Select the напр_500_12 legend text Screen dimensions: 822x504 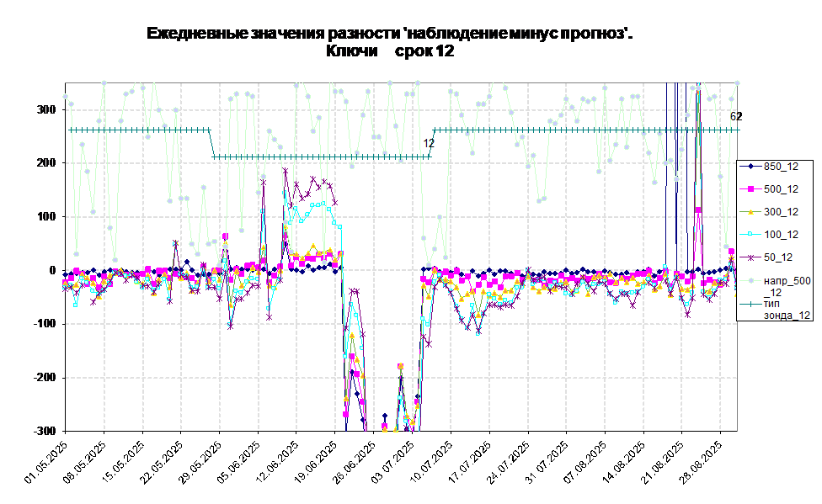786,286
